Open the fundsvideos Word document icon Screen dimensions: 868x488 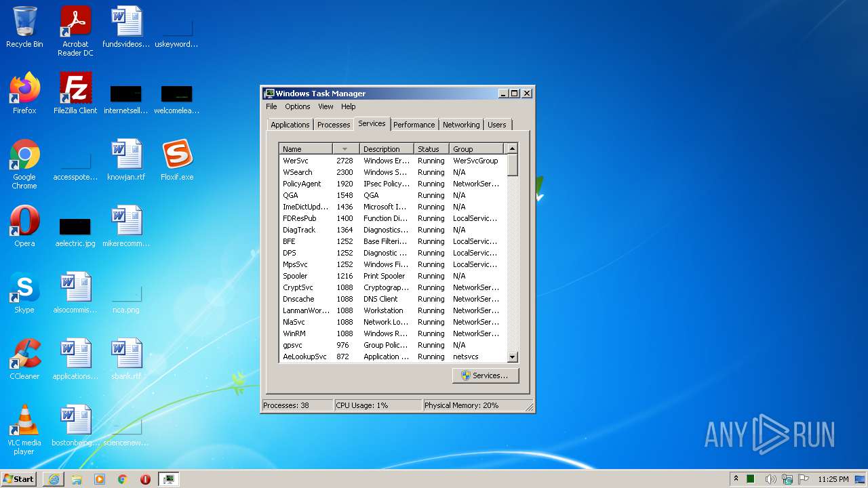coord(126,27)
